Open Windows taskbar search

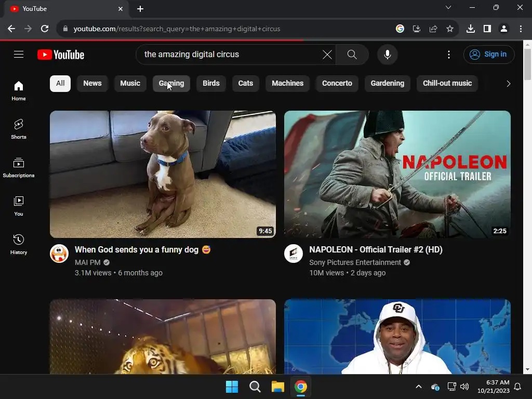[x=255, y=387]
